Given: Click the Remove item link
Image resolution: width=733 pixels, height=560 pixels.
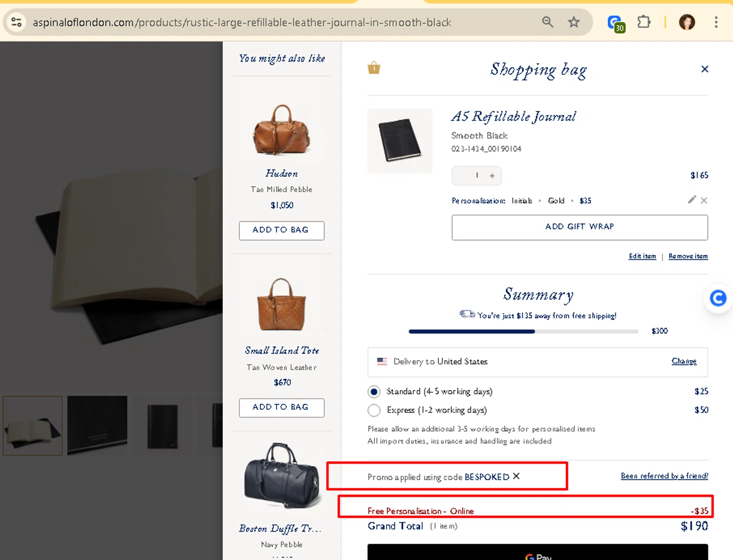Looking at the screenshot, I should click(x=688, y=256).
